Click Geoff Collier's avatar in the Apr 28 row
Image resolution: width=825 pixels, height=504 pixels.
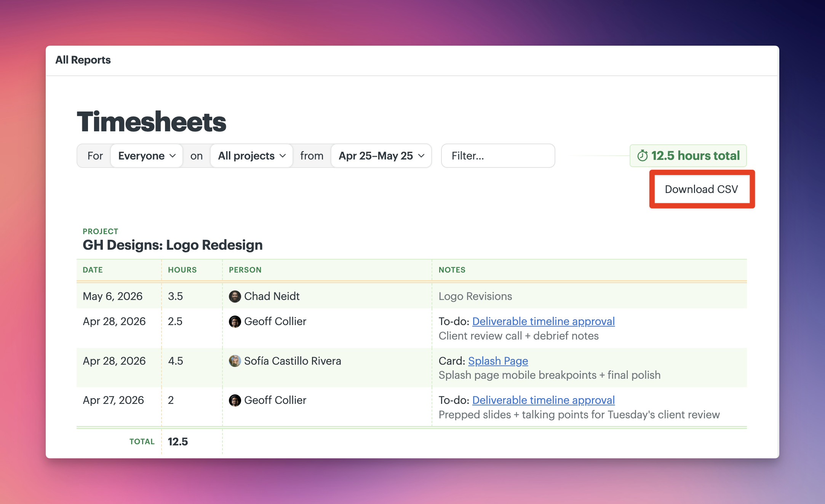[x=235, y=322]
